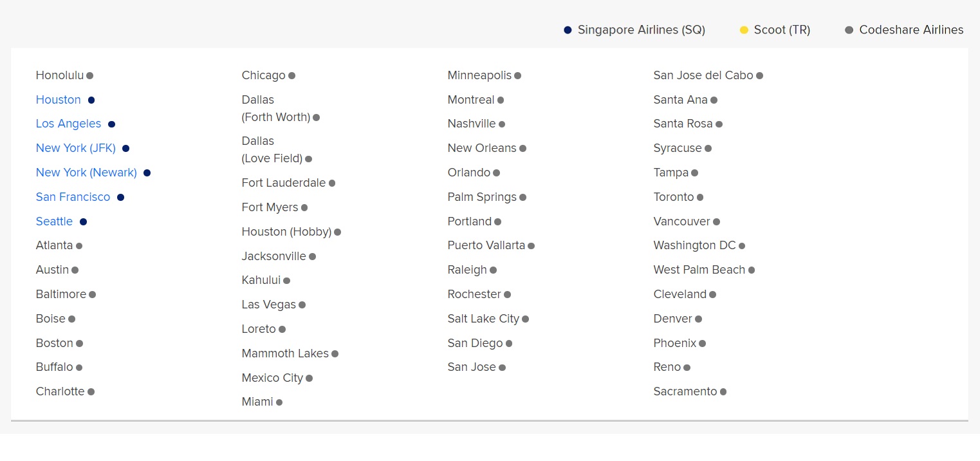The height and width of the screenshot is (461, 980).
Task: Click the gray dot beside Miami
Action: click(x=279, y=402)
